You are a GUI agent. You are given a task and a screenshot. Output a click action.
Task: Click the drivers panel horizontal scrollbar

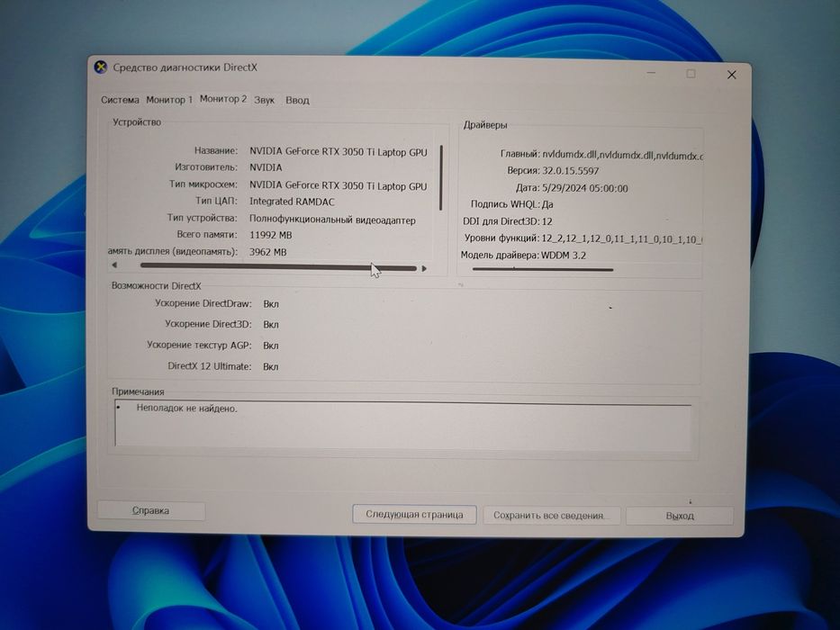(x=543, y=269)
